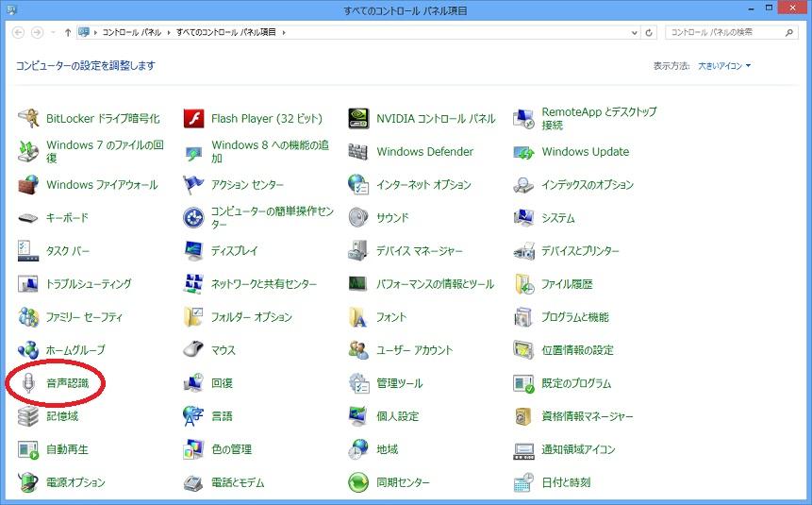Screen dimensions: 812x505
Task: Open the RemoteApp とデスクトップ接続 icon
Action: coord(523,119)
